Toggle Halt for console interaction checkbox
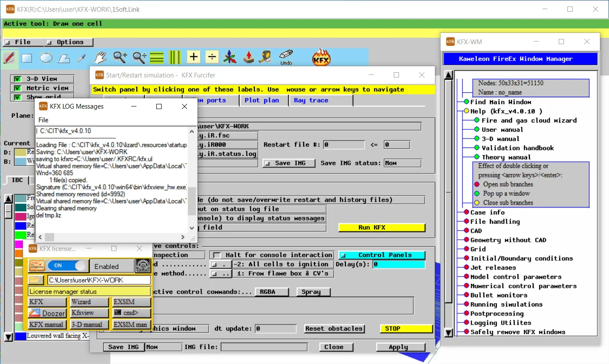Image resolution: width=609 pixels, height=364 pixels. point(217,255)
